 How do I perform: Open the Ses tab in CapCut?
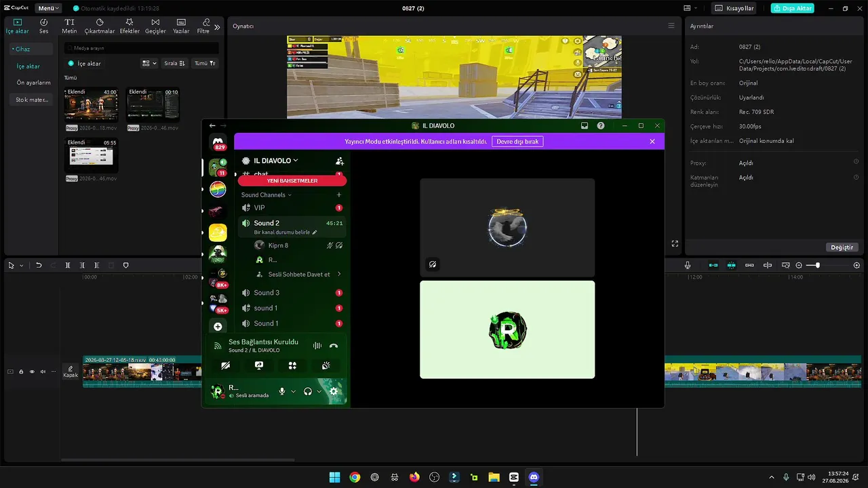pyautogui.click(x=43, y=26)
